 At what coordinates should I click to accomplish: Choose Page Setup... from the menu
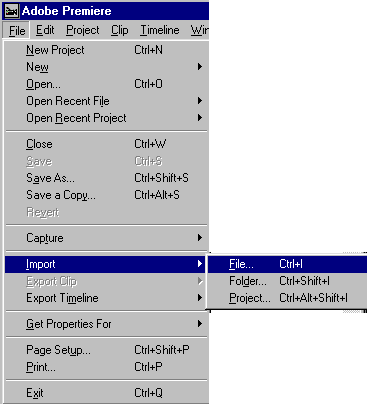tap(107, 350)
